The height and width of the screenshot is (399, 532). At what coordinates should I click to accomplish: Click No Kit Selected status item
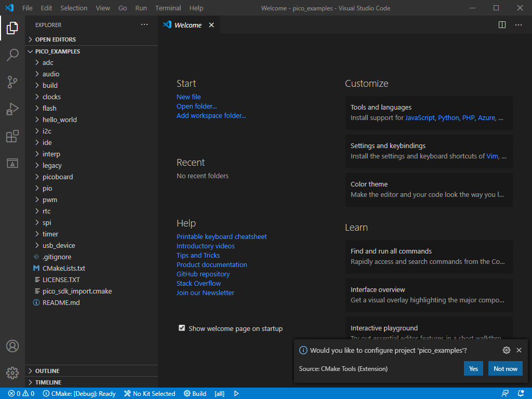tap(150, 394)
